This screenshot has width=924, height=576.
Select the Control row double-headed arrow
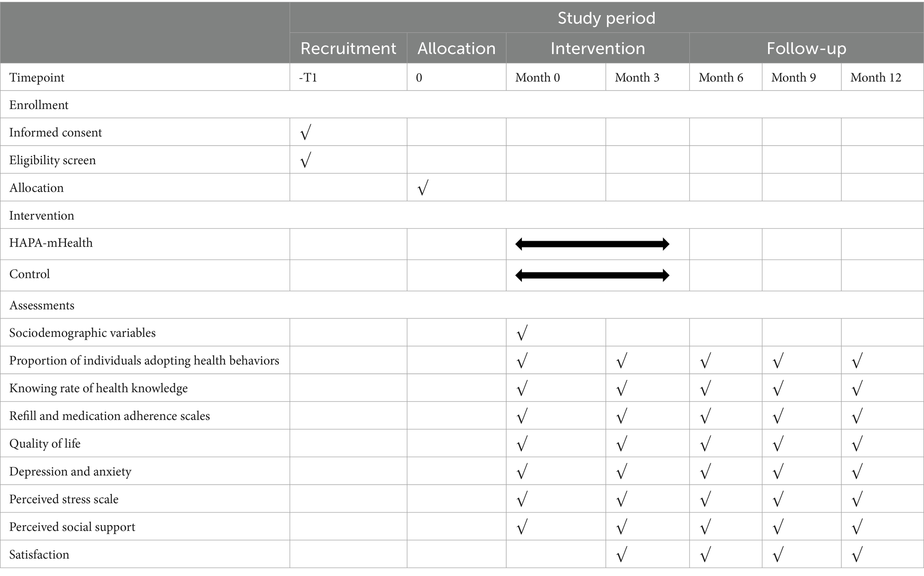[x=592, y=275]
